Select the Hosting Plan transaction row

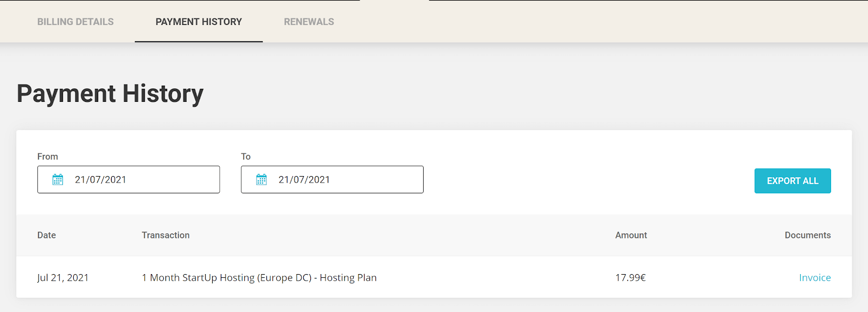tap(434, 277)
